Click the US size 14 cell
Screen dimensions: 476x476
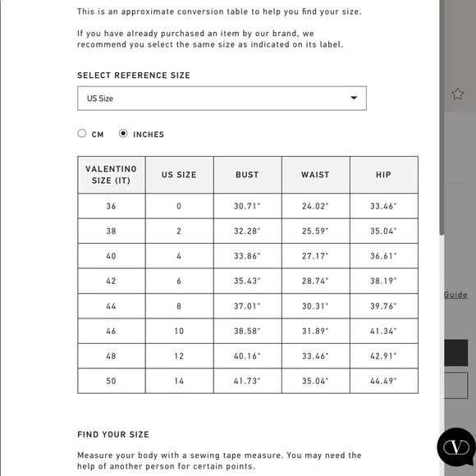coord(180,381)
